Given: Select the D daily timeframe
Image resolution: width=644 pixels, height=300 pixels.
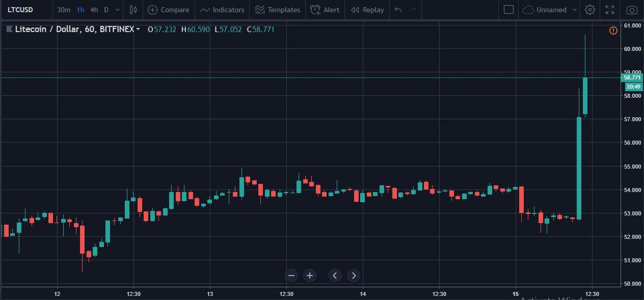Looking at the screenshot, I should click(106, 10).
